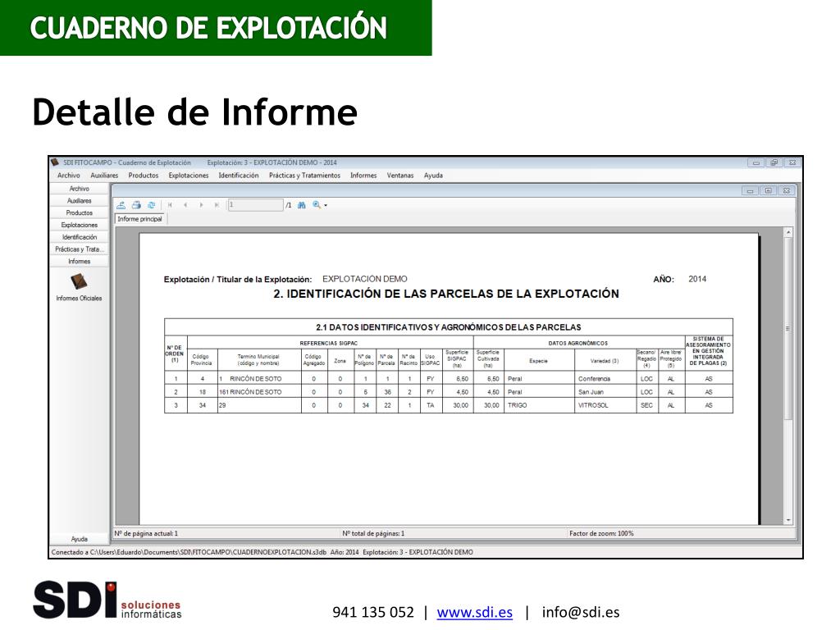
Task: Click the Factor de zoom: 100% status
Action: click(601, 533)
